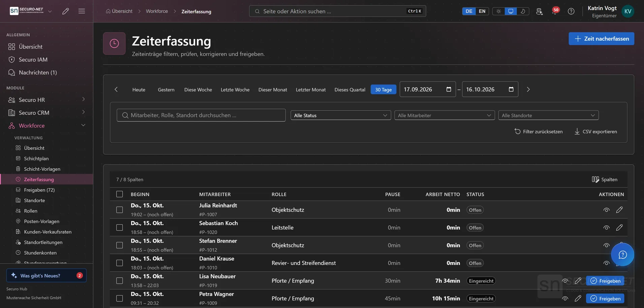Viewport: 644px width, 308px height.
Task: Open the Alle Standorte dropdown
Action: click(548, 115)
